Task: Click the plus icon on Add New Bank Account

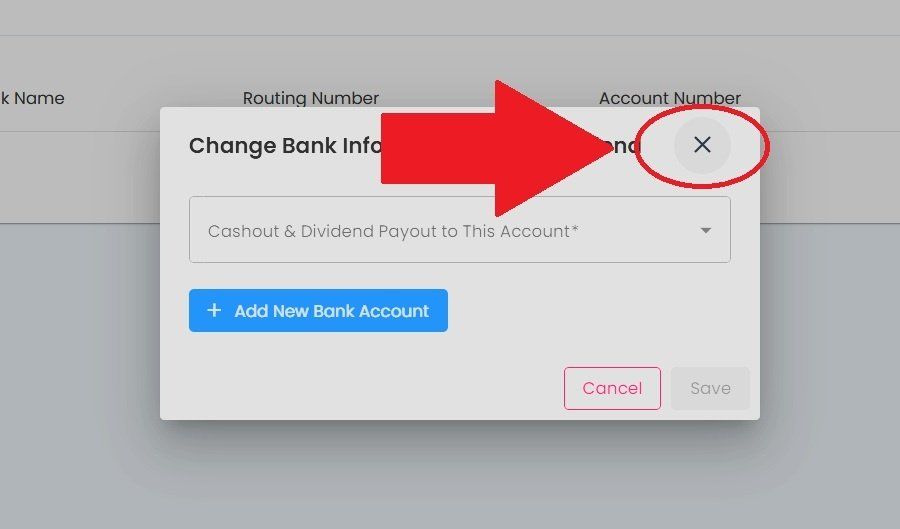Action: [214, 310]
